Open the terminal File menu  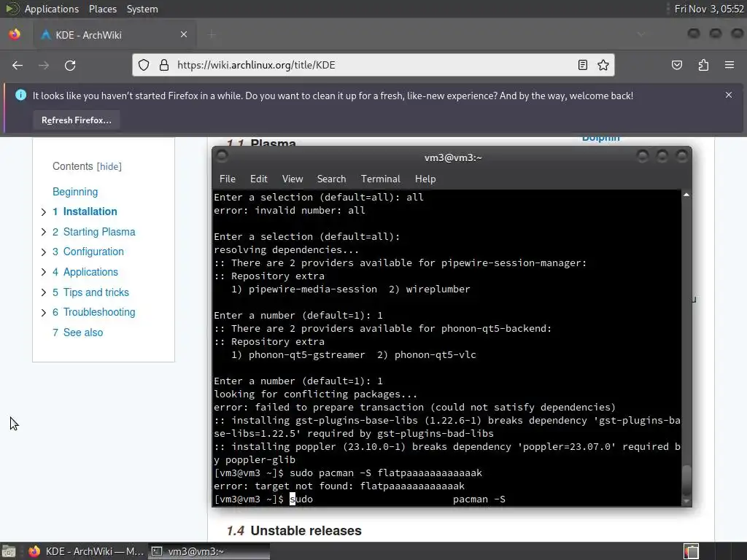(228, 179)
